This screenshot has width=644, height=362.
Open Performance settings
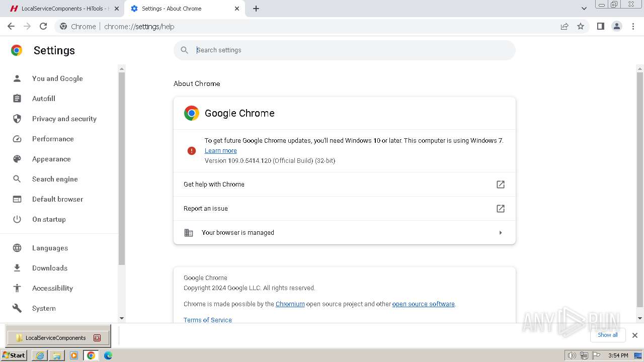(x=53, y=139)
